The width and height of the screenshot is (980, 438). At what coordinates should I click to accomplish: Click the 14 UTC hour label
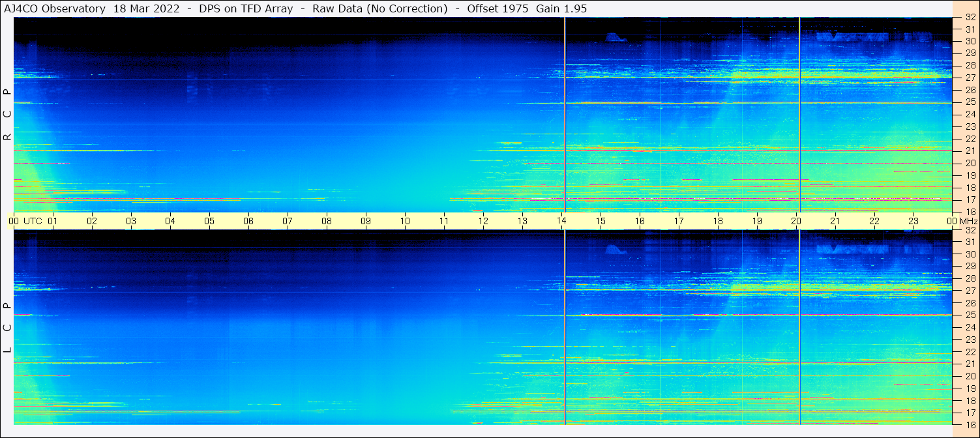click(x=561, y=221)
